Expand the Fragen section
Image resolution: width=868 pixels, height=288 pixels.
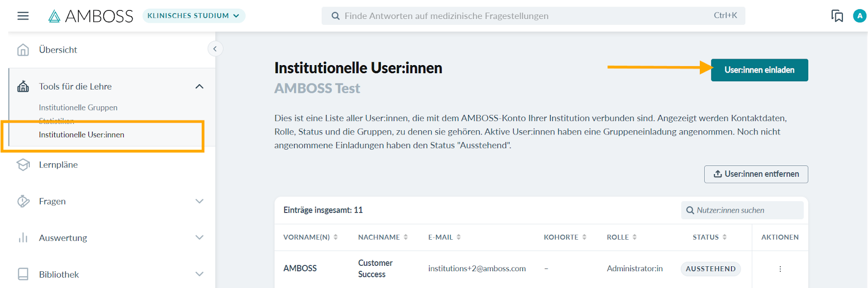[200, 201]
